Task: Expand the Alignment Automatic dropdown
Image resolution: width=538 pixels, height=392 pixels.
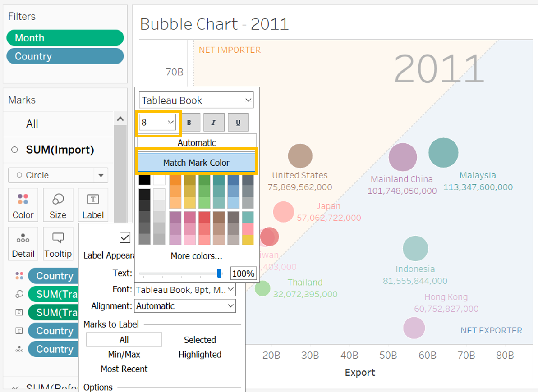Action: (x=185, y=306)
